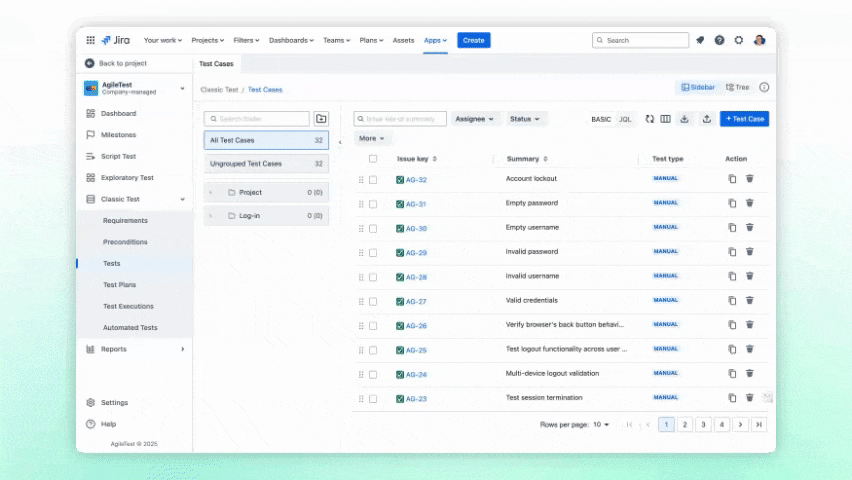Open the AG-29 issue link
This screenshot has height=480, width=852.
pos(416,253)
